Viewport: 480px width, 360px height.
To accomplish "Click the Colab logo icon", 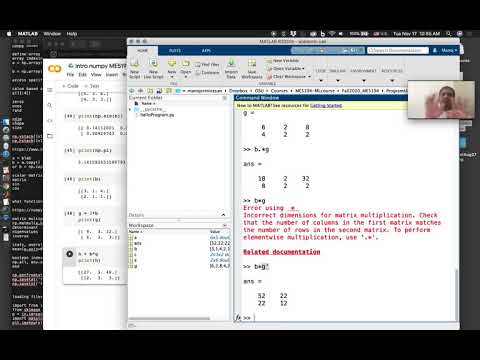I will (55, 69).
